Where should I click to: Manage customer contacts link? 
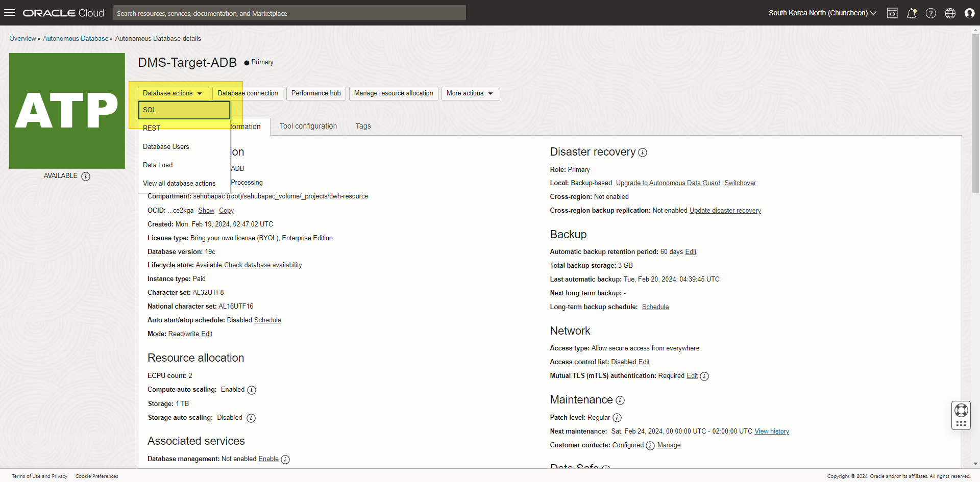[669, 445]
